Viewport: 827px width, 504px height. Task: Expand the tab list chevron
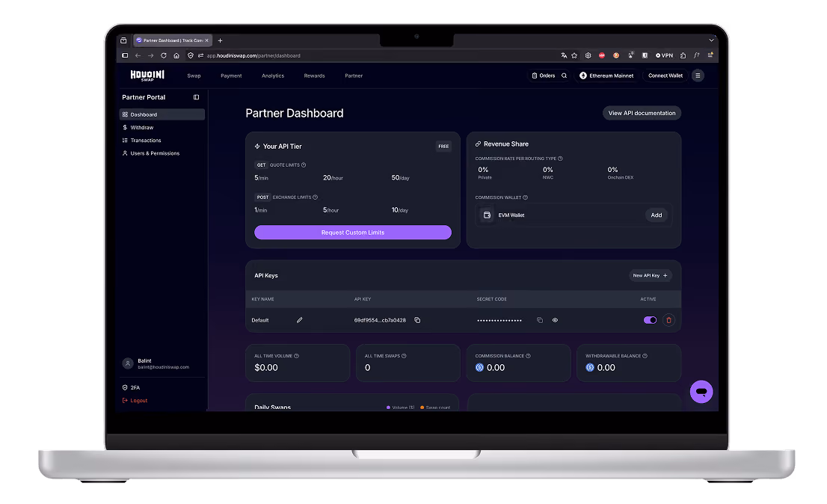[x=711, y=40]
